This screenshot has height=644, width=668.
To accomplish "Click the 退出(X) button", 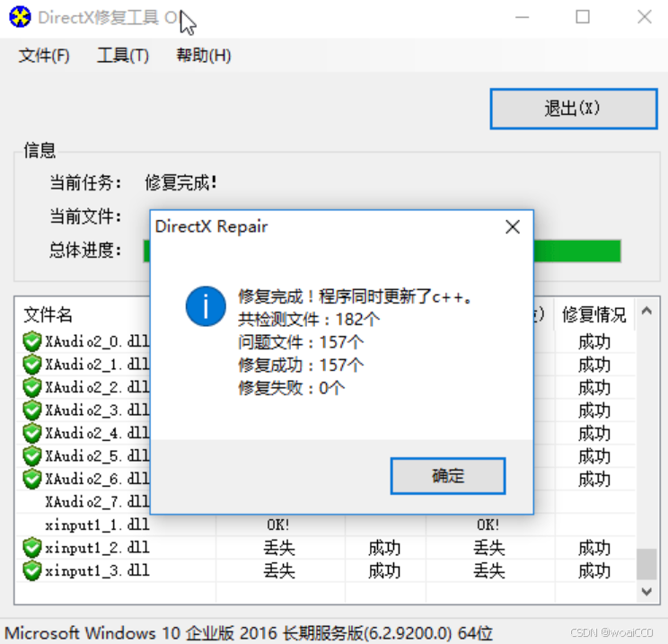I will [574, 109].
